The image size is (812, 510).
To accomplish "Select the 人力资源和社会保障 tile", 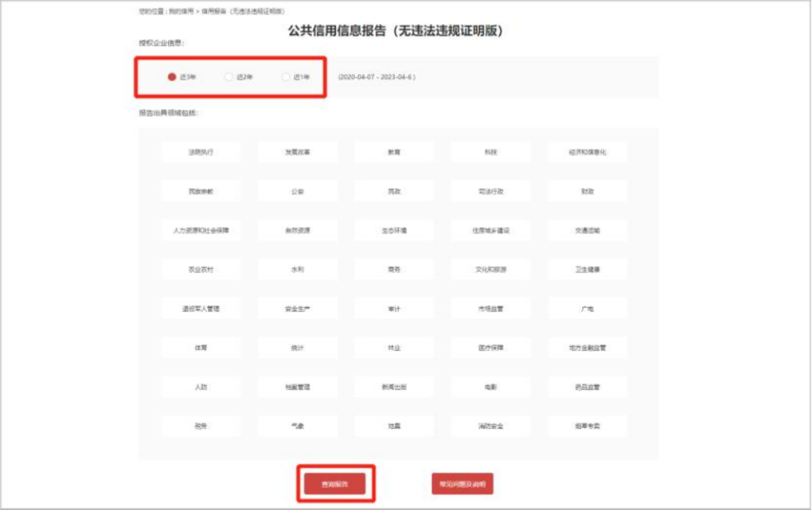I will 201,231.
